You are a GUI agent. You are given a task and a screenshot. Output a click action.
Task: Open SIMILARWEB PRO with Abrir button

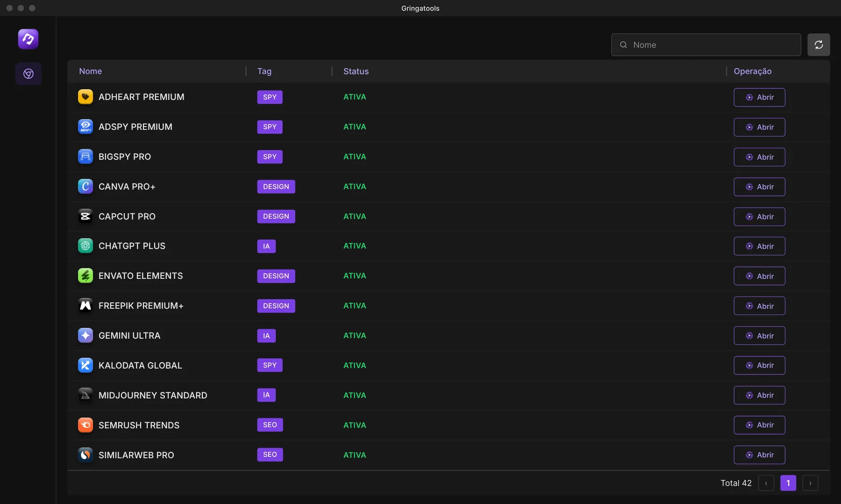pyautogui.click(x=759, y=455)
